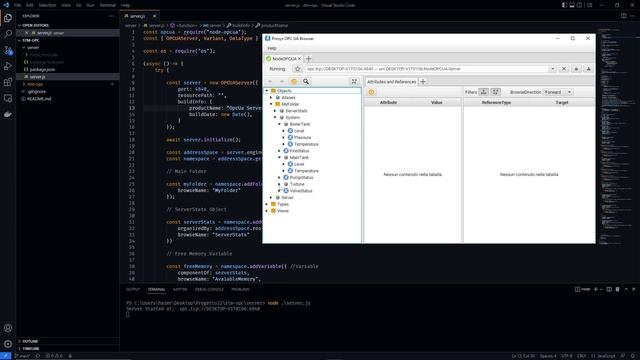Click the disconnect X button beside the endpoint URL
Image resolution: width=640 pixels, height=360 pixels.
(564, 69)
